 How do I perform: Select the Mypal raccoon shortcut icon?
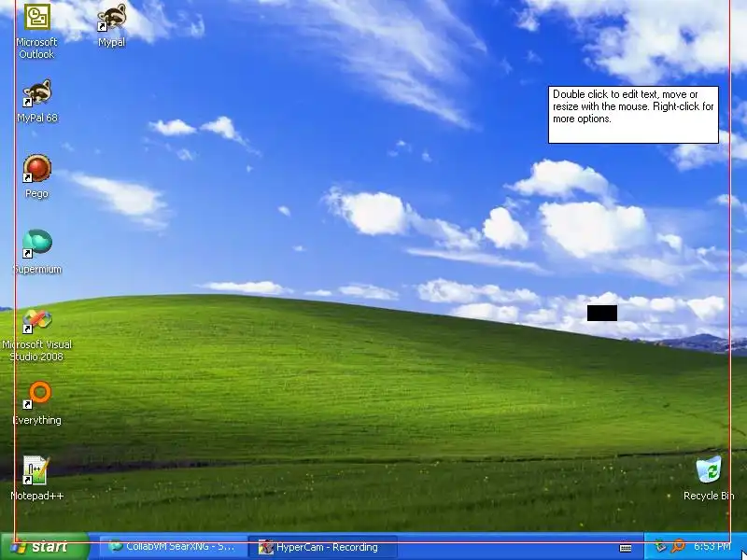click(x=111, y=18)
